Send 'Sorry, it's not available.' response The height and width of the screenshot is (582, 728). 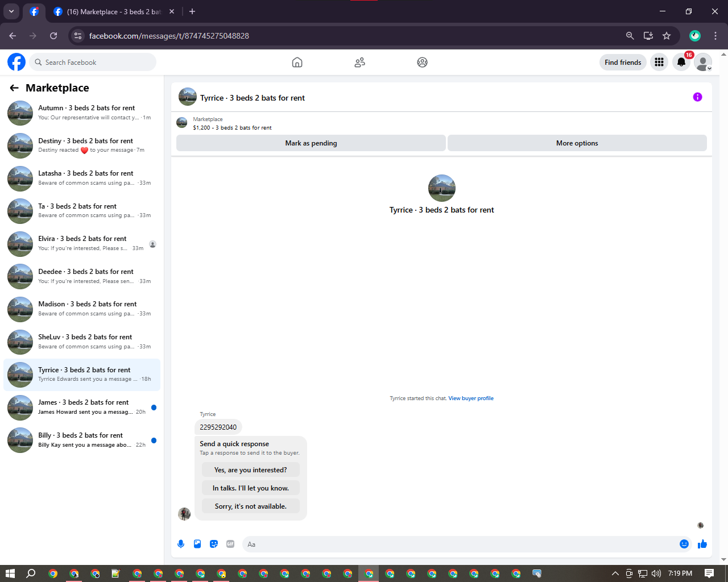(x=251, y=506)
